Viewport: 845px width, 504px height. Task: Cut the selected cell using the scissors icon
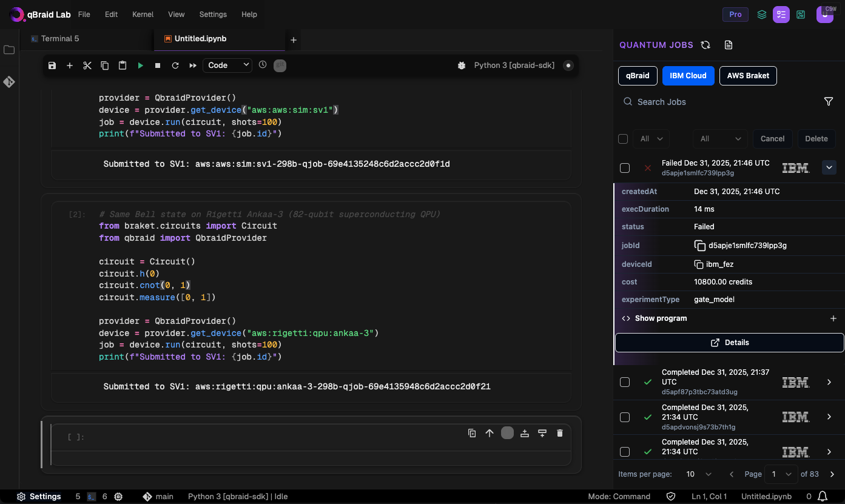tap(87, 66)
